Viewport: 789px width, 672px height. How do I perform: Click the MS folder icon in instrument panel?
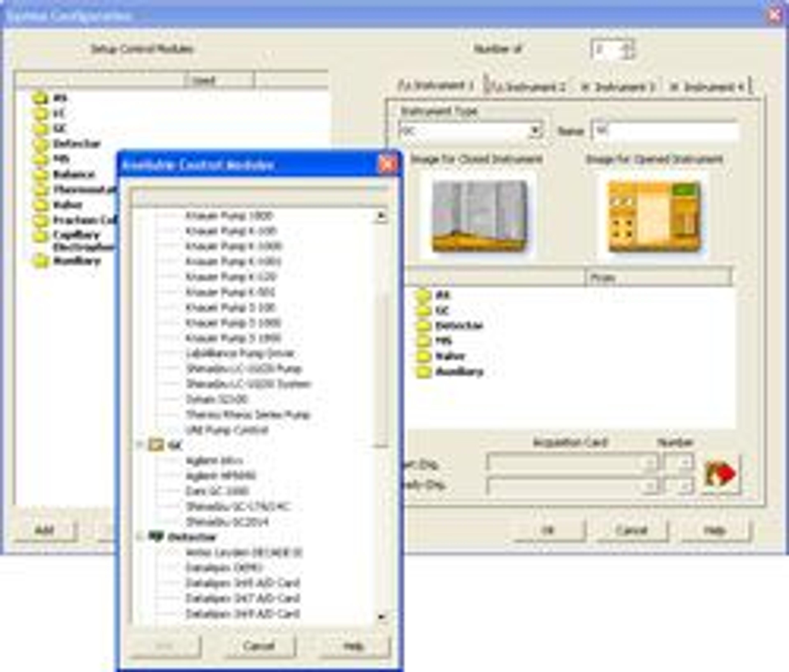(423, 341)
